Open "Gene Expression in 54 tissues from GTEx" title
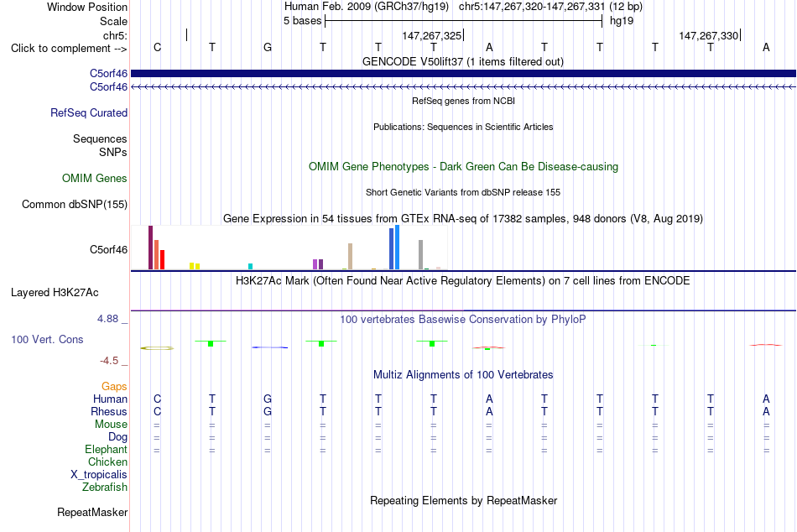This screenshot has width=797, height=532. pos(463,219)
